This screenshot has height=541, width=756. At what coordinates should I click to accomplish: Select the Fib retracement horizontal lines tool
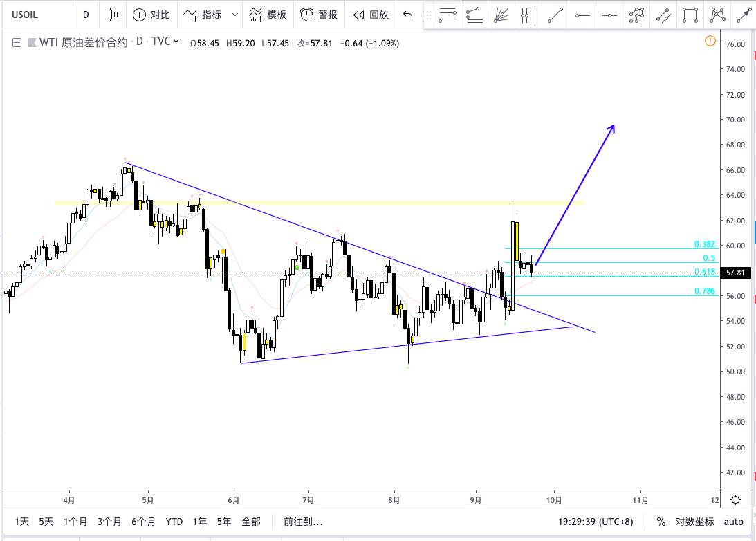[447, 15]
